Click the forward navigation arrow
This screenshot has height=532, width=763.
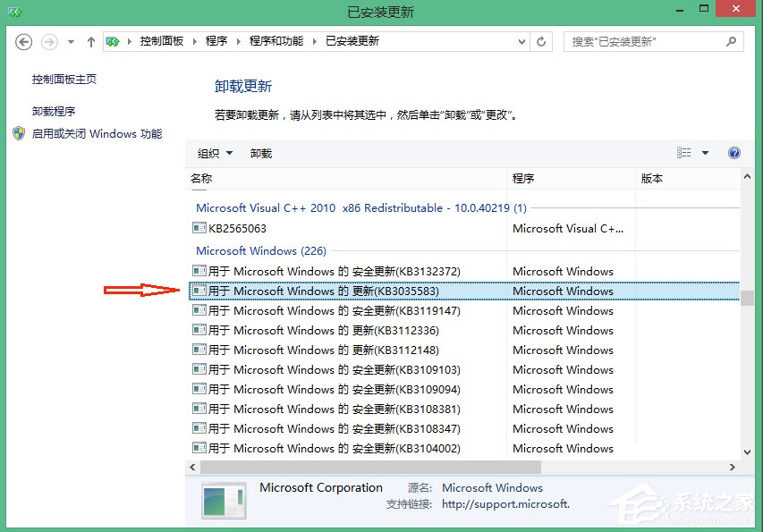tap(50, 41)
